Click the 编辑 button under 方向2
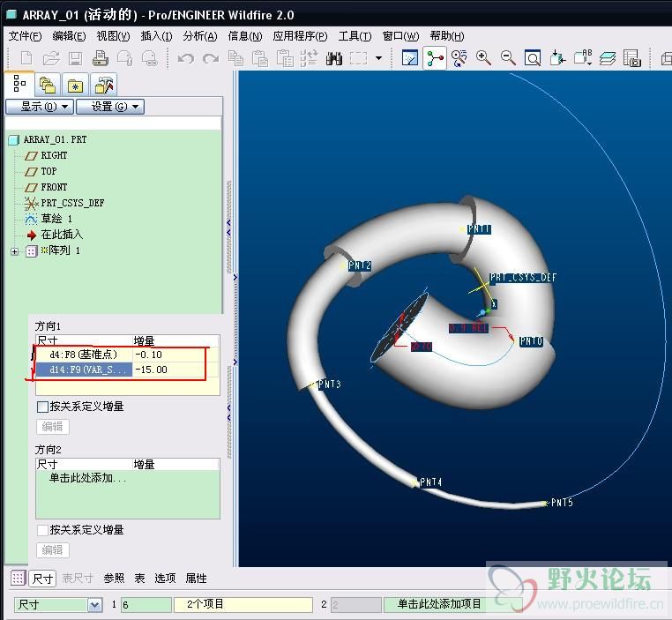The width and height of the screenshot is (672, 620). pyautogui.click(x=52, y=550)
